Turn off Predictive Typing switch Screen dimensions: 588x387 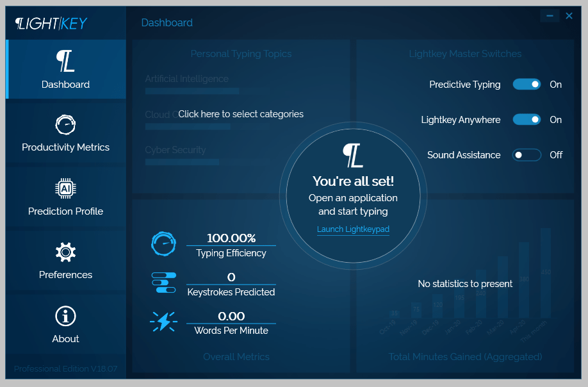527,85
